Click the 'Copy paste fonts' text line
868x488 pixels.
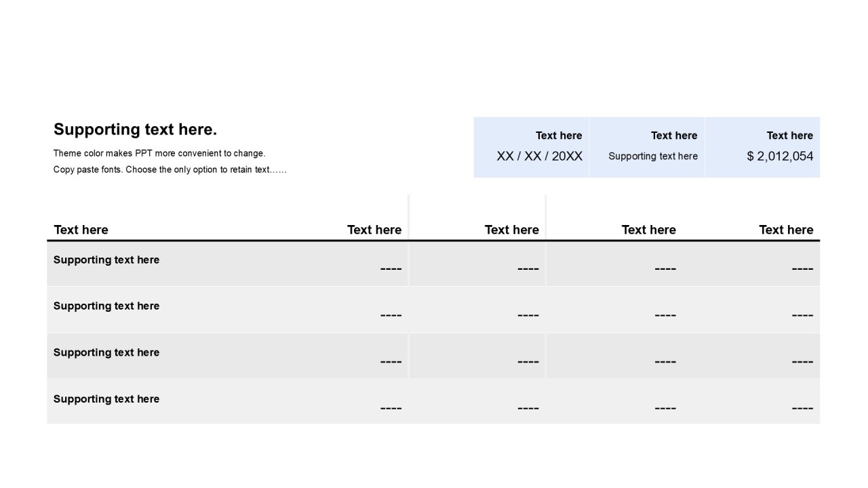coord(170,169)
